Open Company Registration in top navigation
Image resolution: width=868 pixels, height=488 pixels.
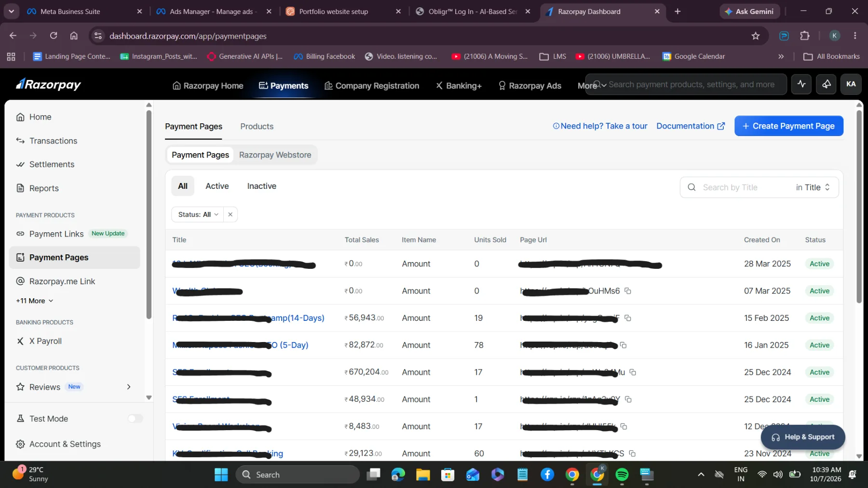point(372,86)
